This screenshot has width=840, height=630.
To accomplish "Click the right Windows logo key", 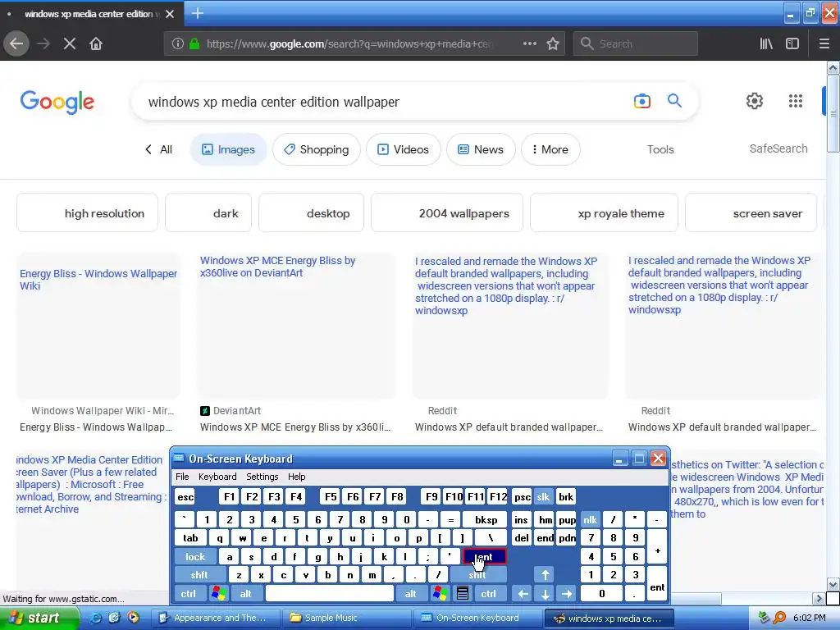I will (x=441, y=593).
